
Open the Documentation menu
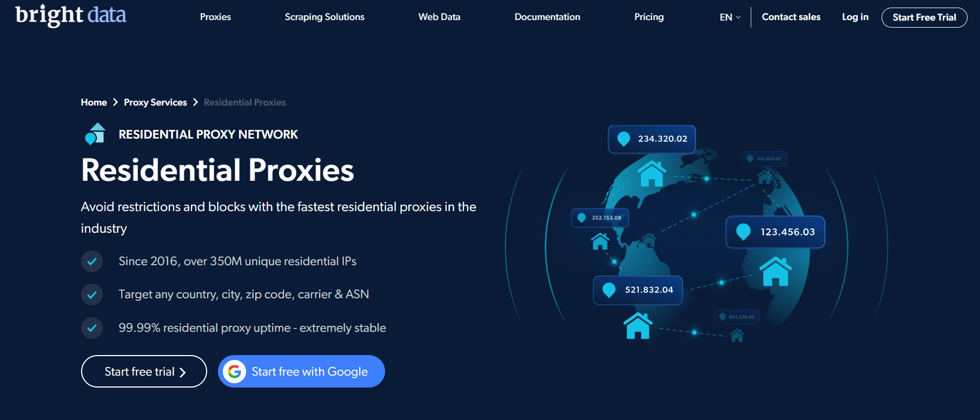(547, 17)
